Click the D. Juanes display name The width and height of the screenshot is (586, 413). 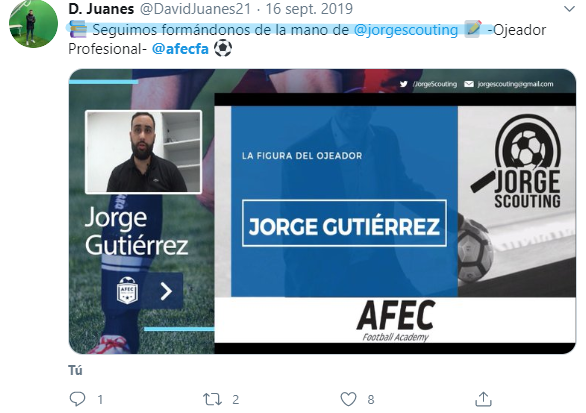(101, 9)
